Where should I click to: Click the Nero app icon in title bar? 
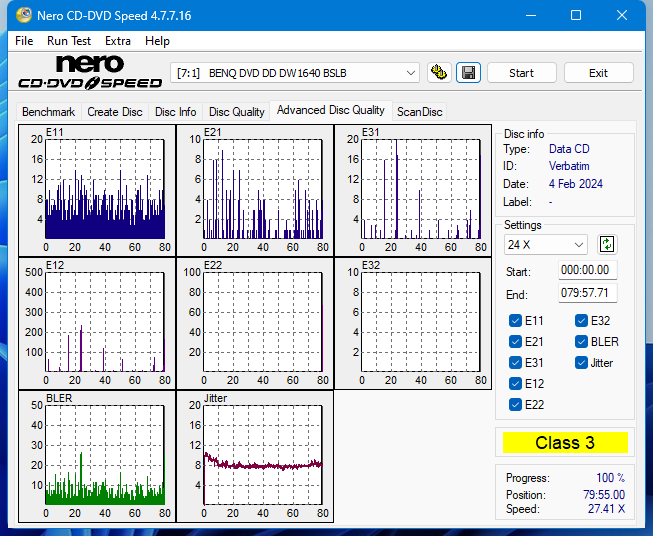coord(24,15)
